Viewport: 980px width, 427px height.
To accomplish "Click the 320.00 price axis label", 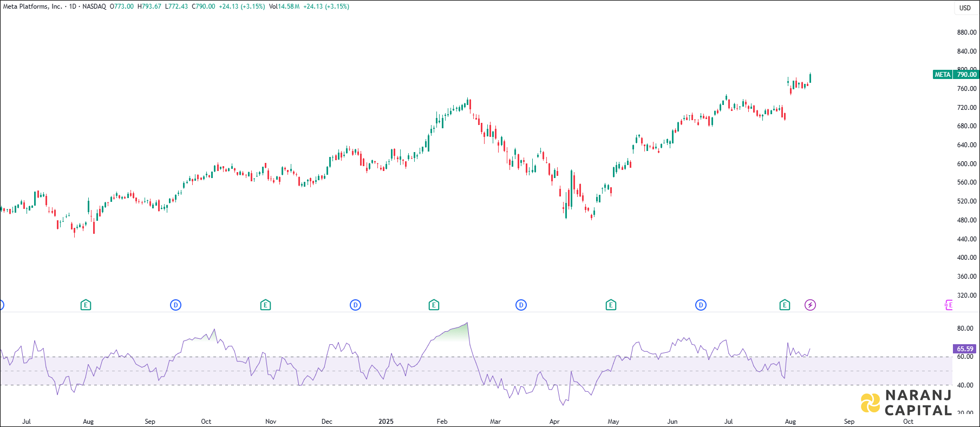I will (967, 295).
